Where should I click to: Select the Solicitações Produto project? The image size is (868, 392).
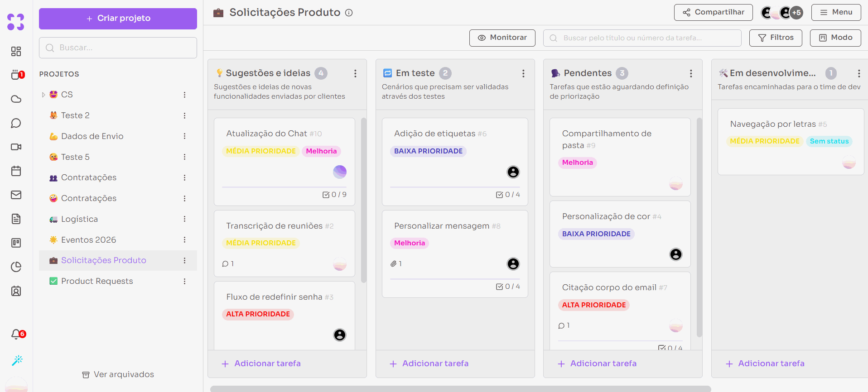tap(118, 260)
